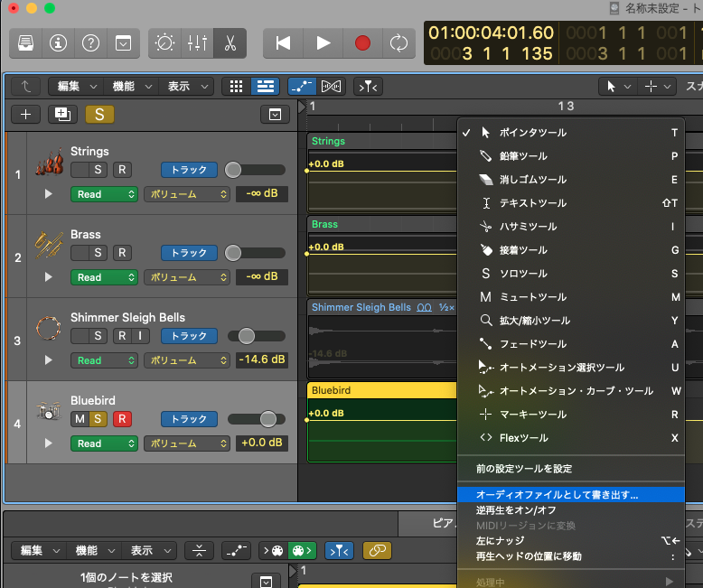Screen dimensions: 703x588
Task: Open the Library panel icon
Action: pos(25,43)
